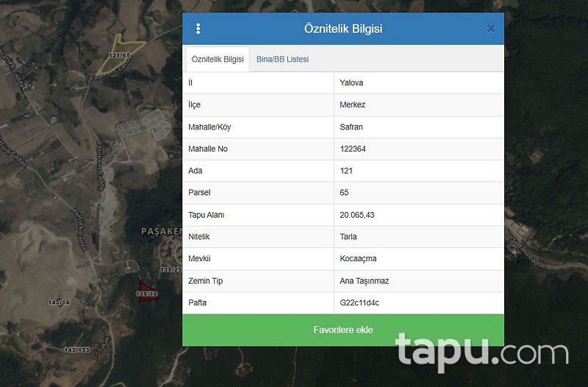Viewport: 588px width, 387px height.
Task: Click the Ada value 121
Action: click(346, 171)
